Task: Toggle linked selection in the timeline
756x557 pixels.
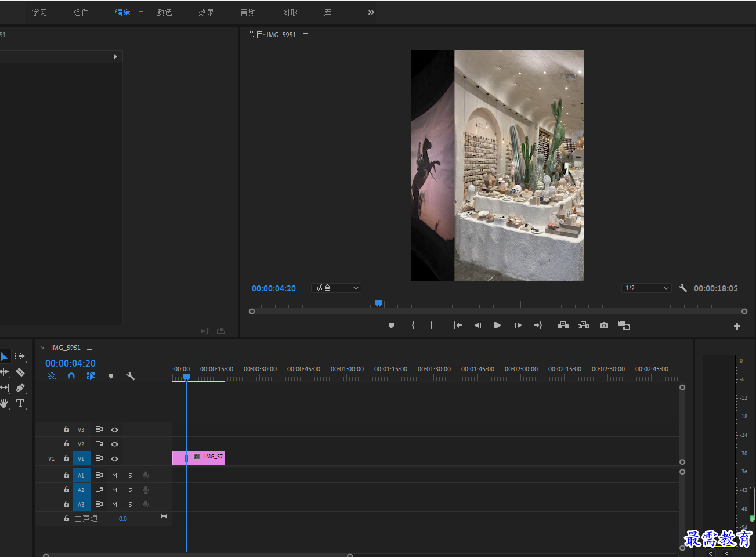Action: tap(91, 376)
